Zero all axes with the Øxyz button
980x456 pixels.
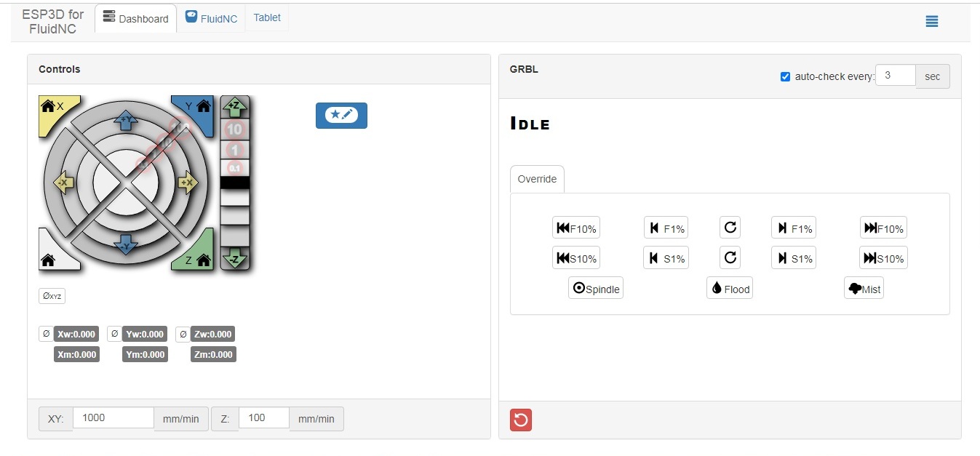point(52,296)
